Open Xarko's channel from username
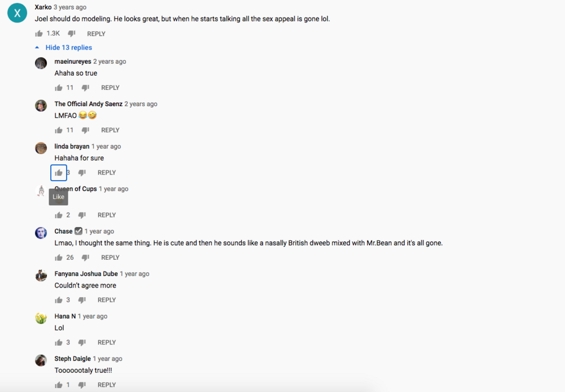Image resolution: width=565 pixels, height=392 pixels. (x=43, y=7)
